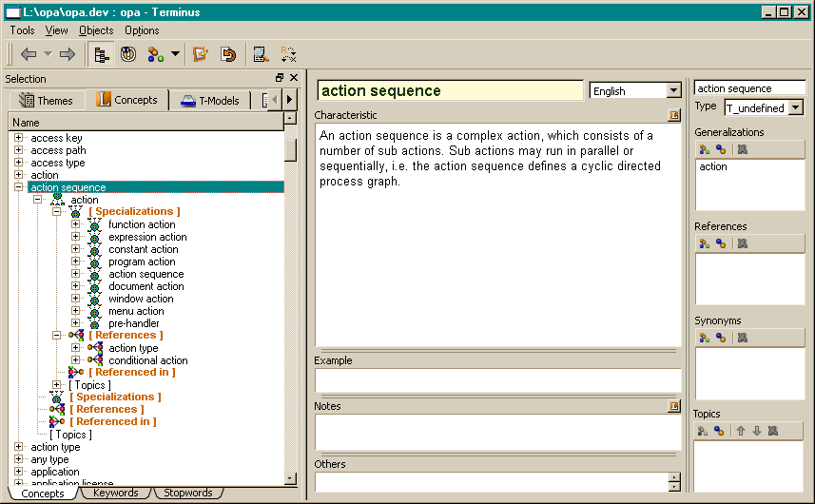815x504 pixels.
Task: Toggle the tree view toolbar button
Action: click(100, 54)
